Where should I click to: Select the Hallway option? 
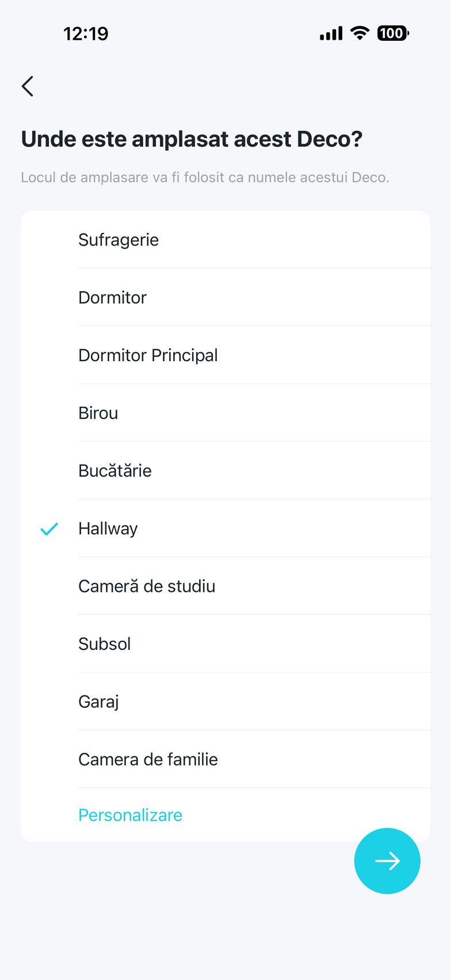tap(108, 529)
